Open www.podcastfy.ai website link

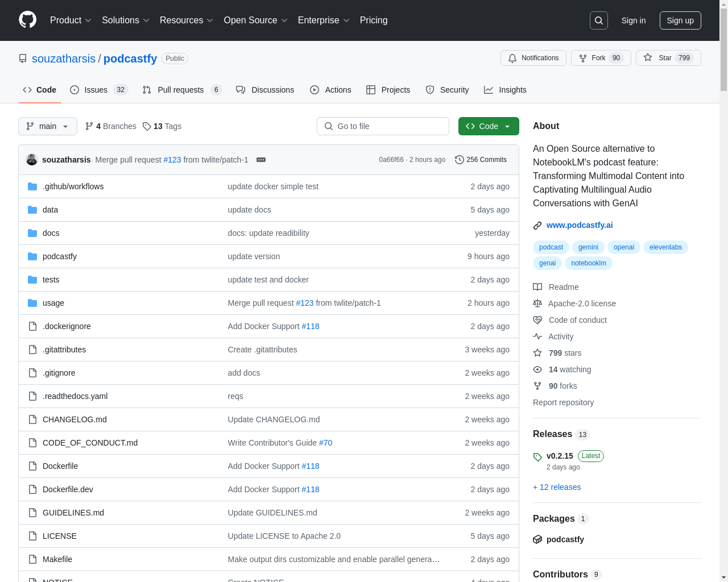click(580, 225)
